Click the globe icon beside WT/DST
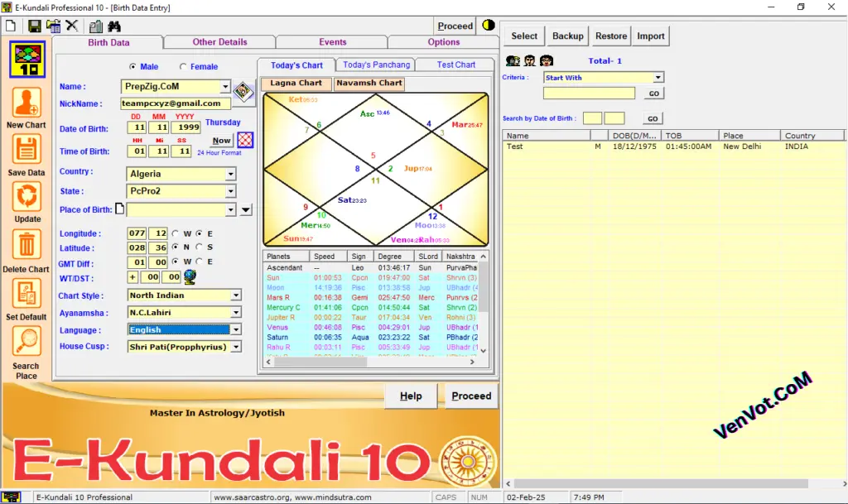Screen dimensions: 848x504 click(x=190, y=276)
